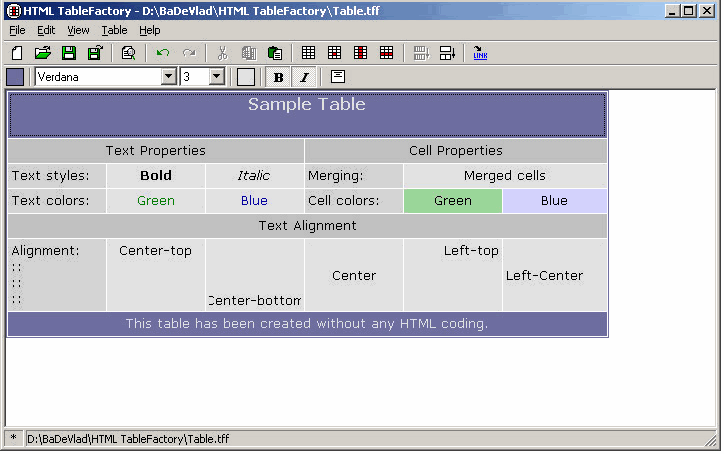The width and height of the screenshot is (724, 454).
Task: Toggle Bold formatting button
Action: coord(278,77)
